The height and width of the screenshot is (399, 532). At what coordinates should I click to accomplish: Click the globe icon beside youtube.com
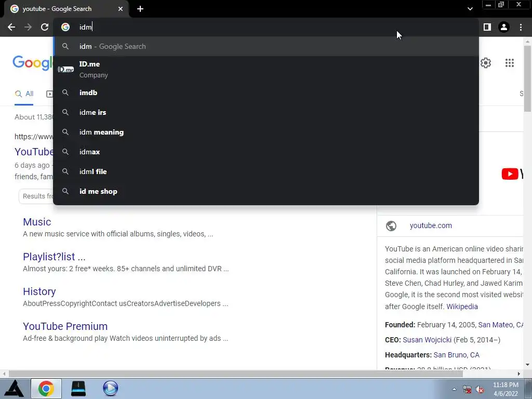click(391, 225)
